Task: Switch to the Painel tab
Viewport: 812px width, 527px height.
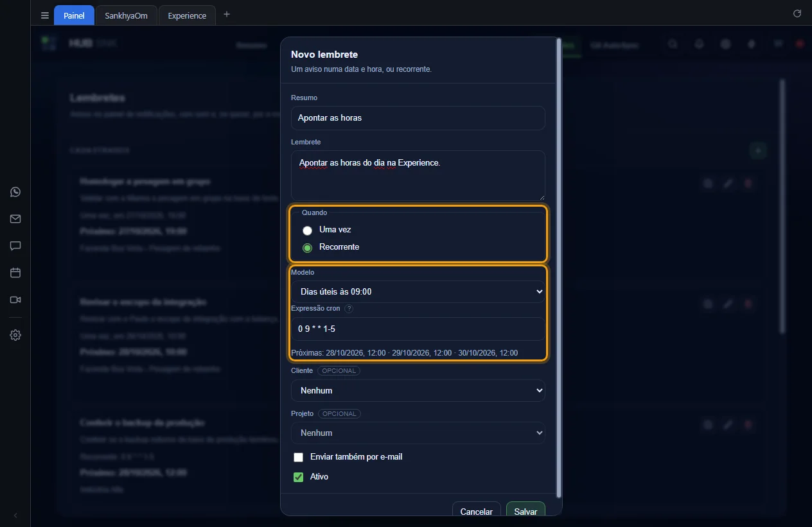Action: pos(74,15)
